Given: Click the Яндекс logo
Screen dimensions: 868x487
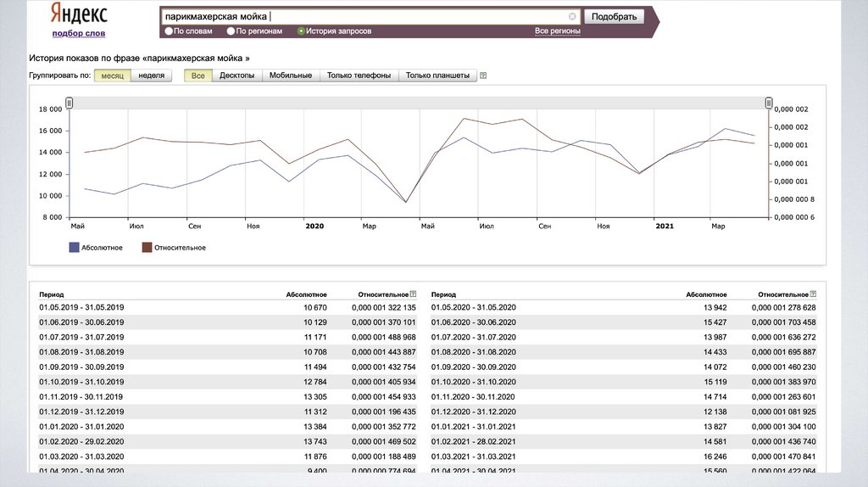Looking at the screenshot, I should coord(79,14).
